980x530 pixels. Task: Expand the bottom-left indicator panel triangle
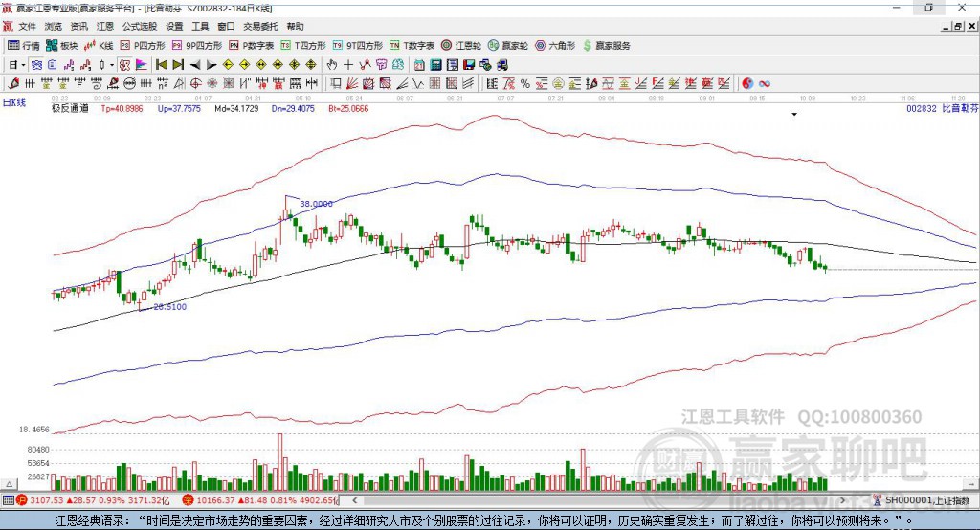click(x=9, y=484)
